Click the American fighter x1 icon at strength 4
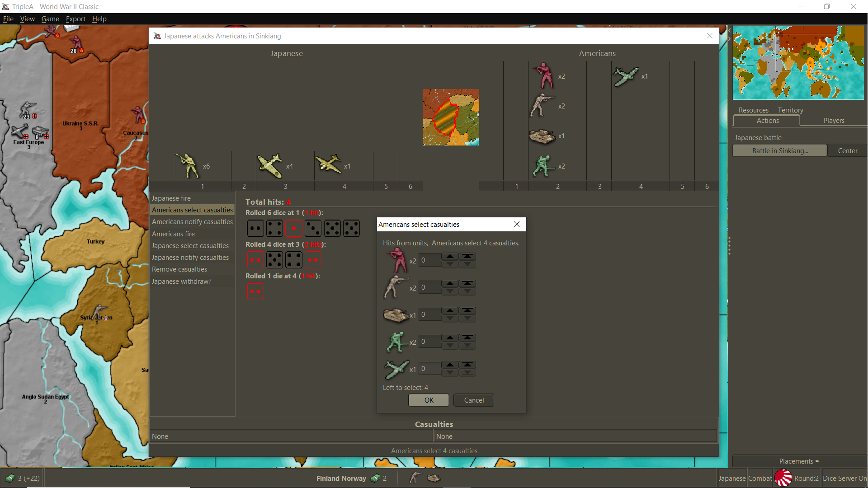 click(626, 76)
